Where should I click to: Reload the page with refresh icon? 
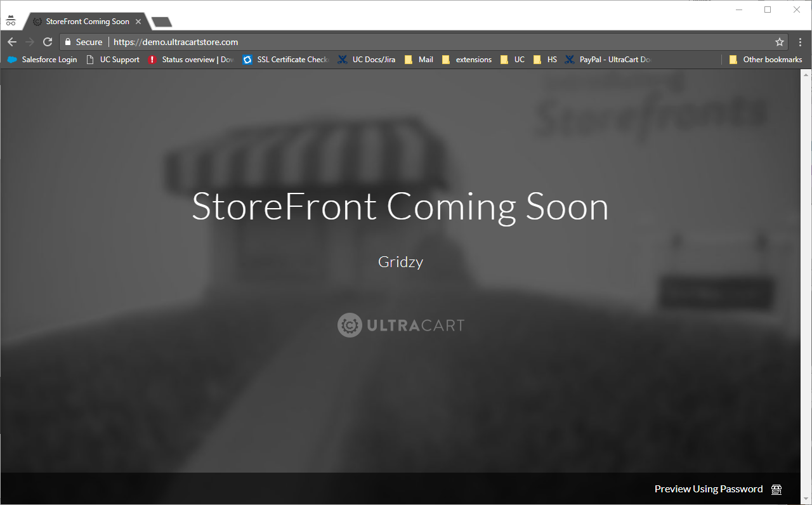tap(48, 42)
